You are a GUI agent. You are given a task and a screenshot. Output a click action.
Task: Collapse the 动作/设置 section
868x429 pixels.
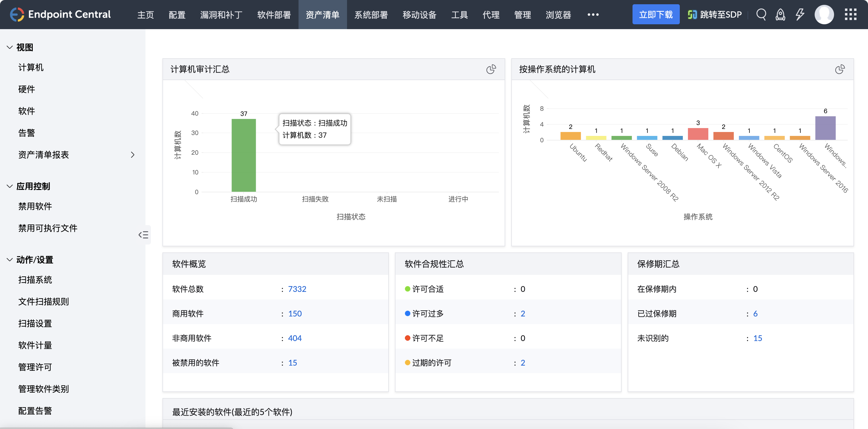click(9, 259)
